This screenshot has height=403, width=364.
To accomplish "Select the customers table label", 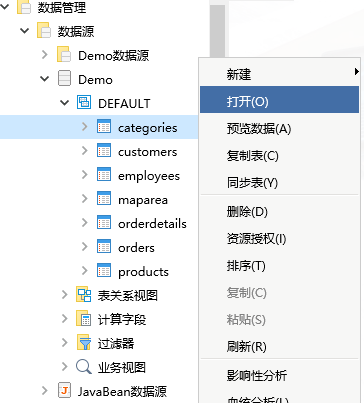I will (x=148, y=152).
